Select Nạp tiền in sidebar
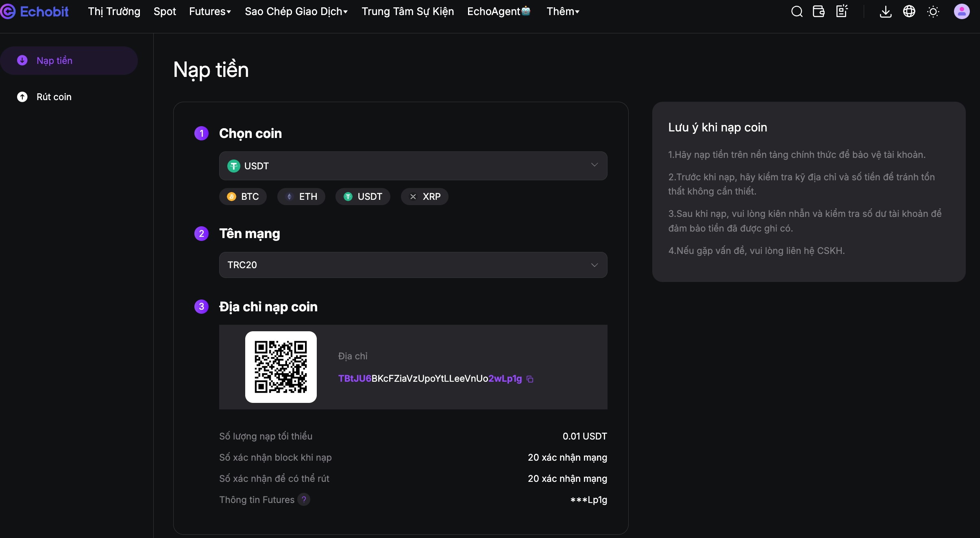 click(x=69, y=61)
